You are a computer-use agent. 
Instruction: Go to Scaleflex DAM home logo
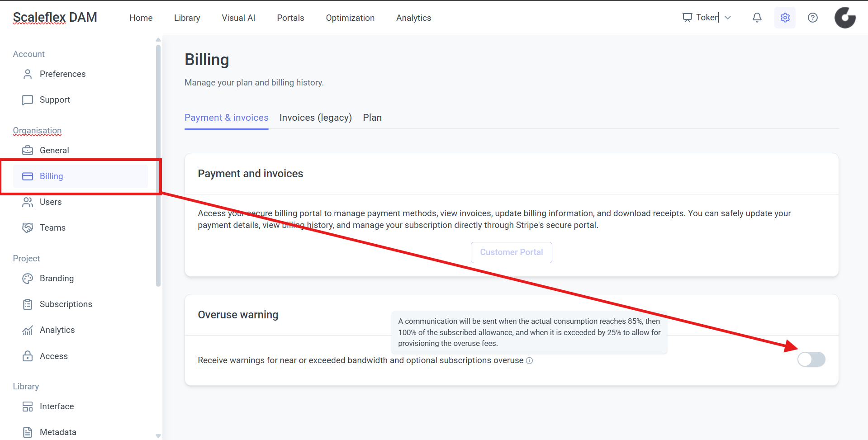pos(55,18)
